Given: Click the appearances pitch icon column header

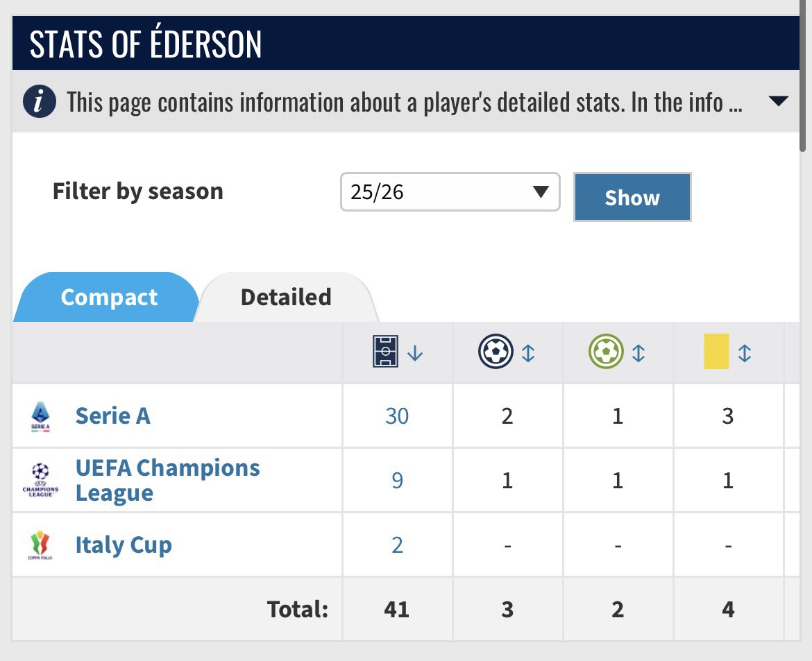Looking at the screenshot, I should pos(385,352).
